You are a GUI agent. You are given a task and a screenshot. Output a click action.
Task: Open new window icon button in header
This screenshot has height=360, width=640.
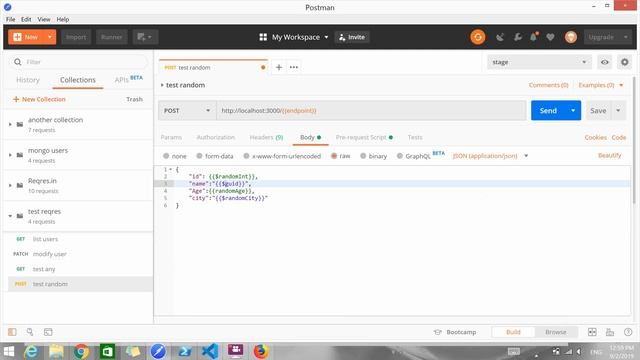[145, 37]
